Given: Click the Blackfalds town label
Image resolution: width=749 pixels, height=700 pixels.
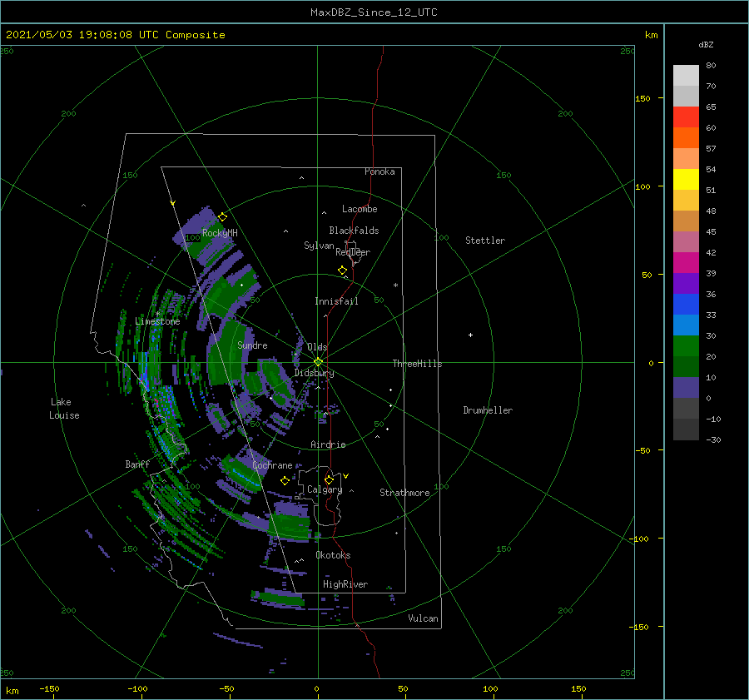Looking at the screenshot, I should 354,231.
